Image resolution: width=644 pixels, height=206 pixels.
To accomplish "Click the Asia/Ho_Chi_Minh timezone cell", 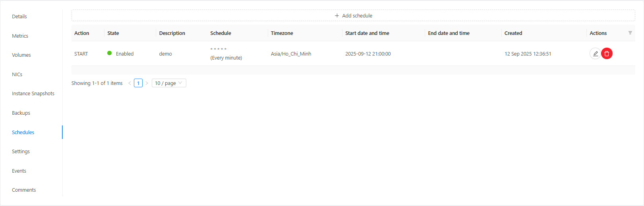I will click(x=291, y=54).
